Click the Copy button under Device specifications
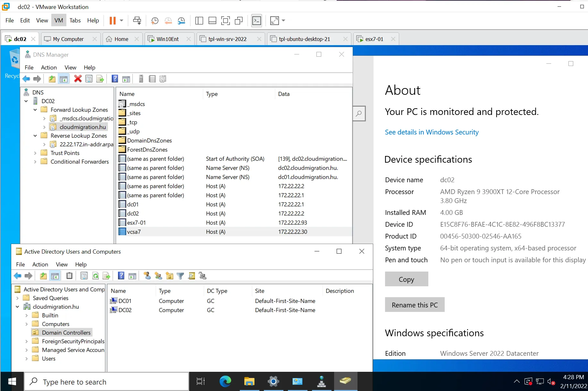The width and height of the screenshot is (588, 391). [x=407, y=279]
